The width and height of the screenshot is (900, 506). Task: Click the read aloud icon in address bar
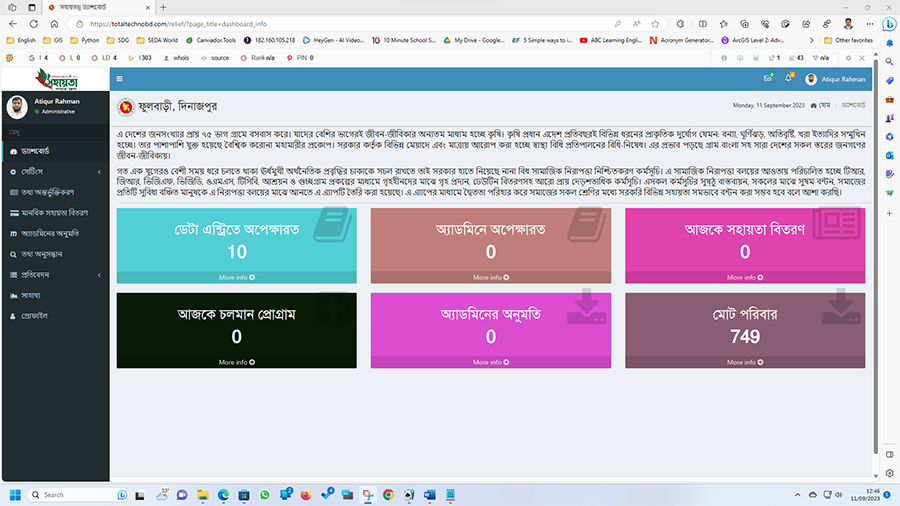(637, 24)
